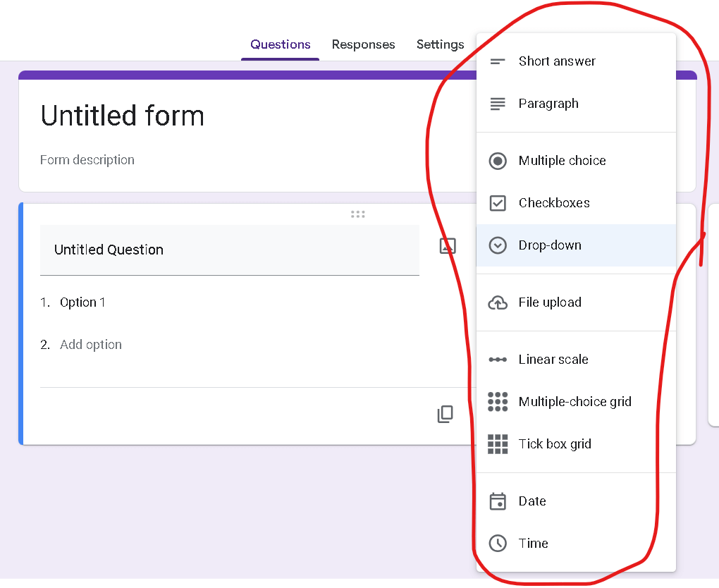
Task: Grab the question drag handle dots
Action: 357,214
